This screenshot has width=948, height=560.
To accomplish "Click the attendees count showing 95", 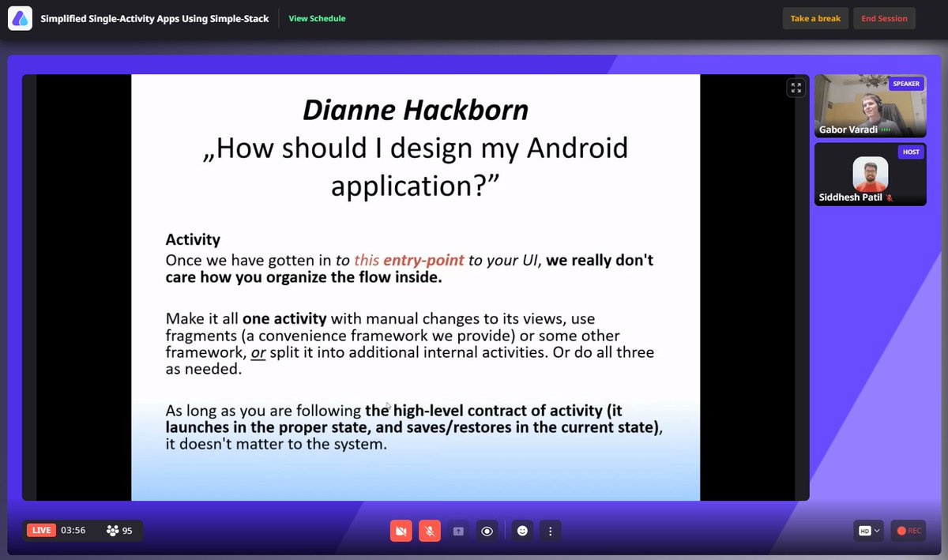I will (x=119, y=531).
